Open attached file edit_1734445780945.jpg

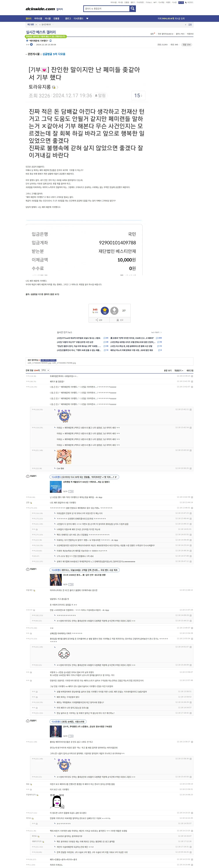(39, 363)
